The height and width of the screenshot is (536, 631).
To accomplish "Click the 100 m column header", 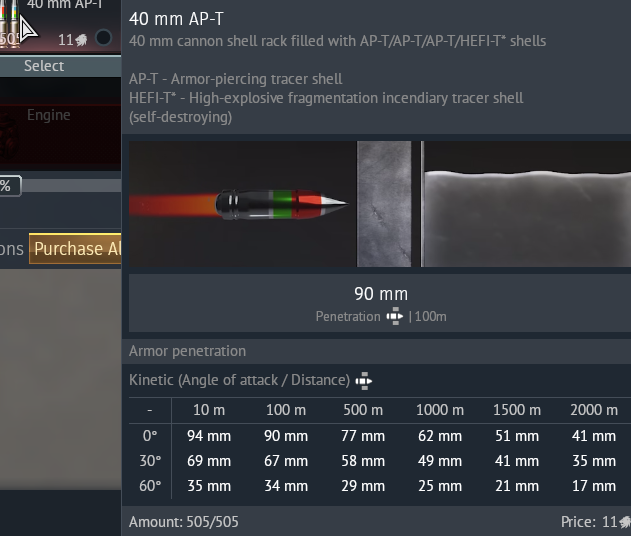I will pos(286,410).
